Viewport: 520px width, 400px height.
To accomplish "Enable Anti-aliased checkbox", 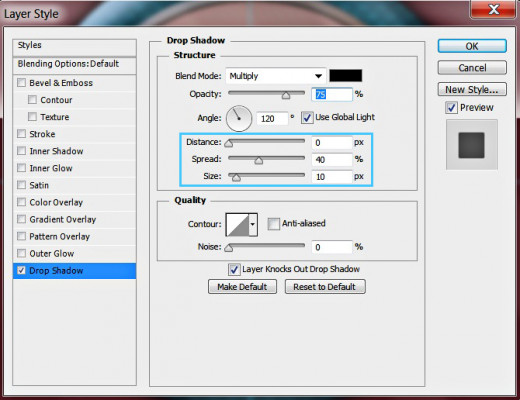I will [x=274, y=224].
